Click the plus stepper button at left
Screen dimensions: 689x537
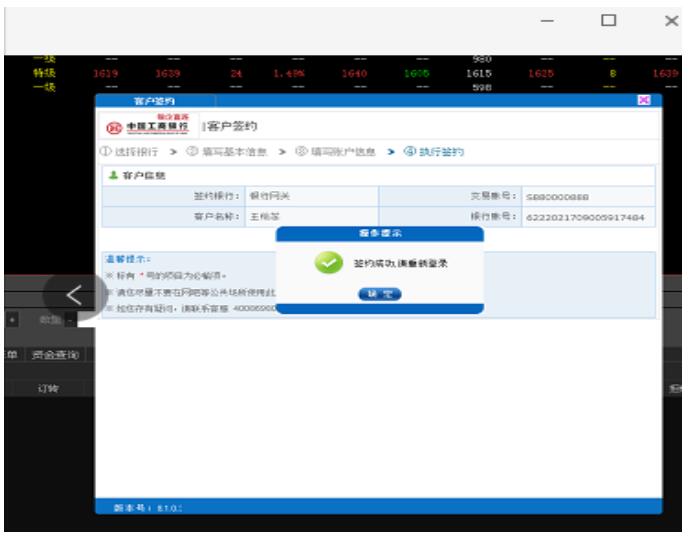pyautogui.click(x=12, y=320)
